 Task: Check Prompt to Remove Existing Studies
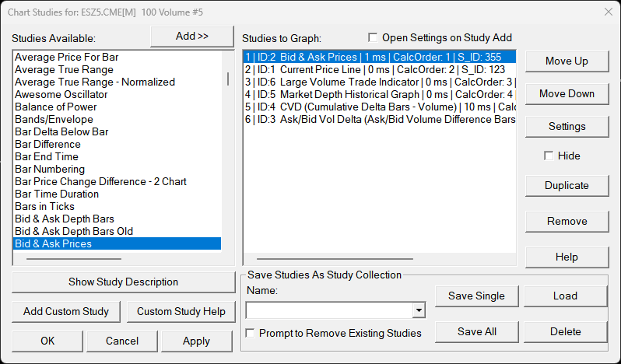click(x=251, y=333)
